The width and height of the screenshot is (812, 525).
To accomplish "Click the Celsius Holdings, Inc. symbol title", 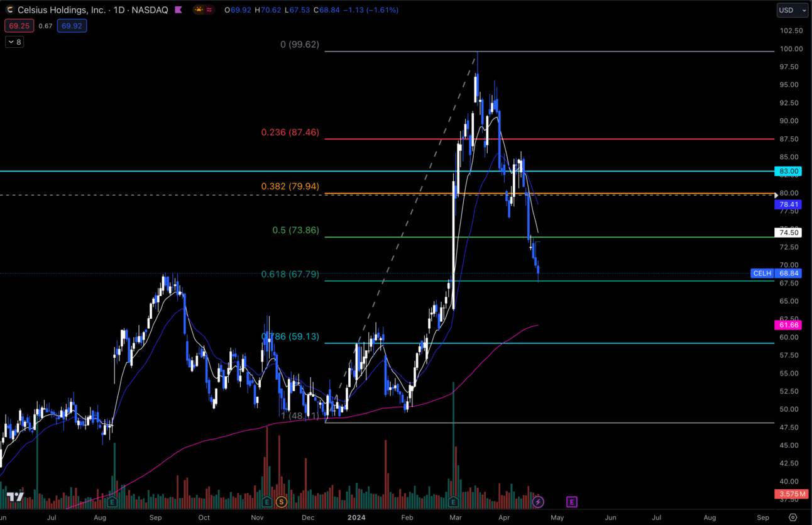I will [62, 10].
